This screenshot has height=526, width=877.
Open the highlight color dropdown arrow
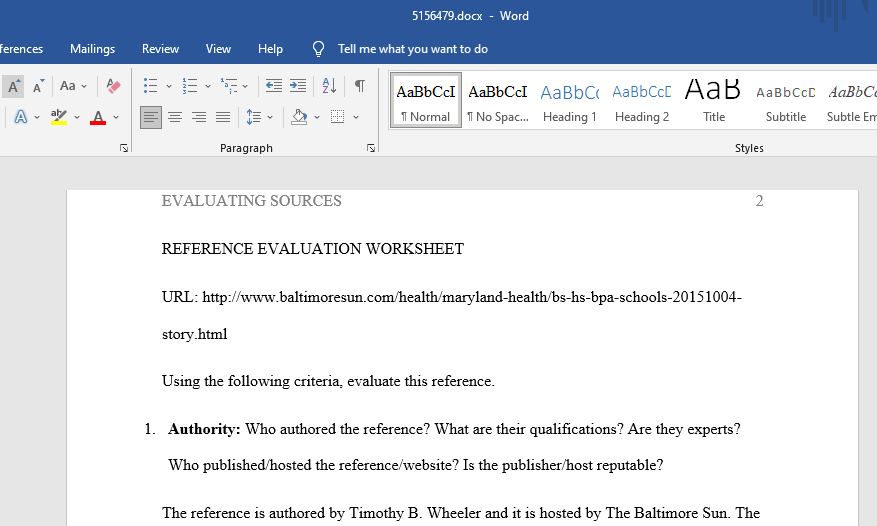click(77, 117)
